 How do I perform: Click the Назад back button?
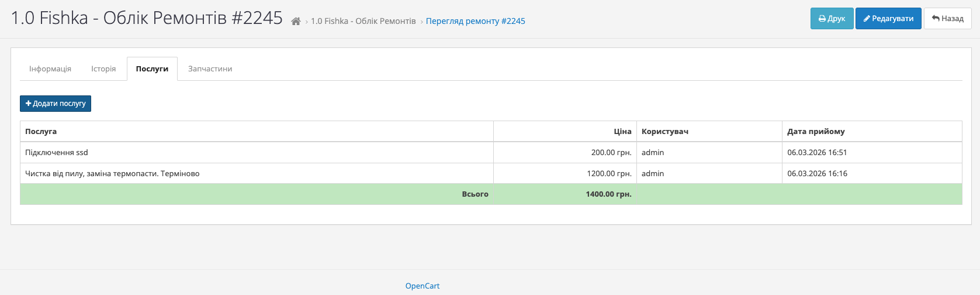point(947,18)
